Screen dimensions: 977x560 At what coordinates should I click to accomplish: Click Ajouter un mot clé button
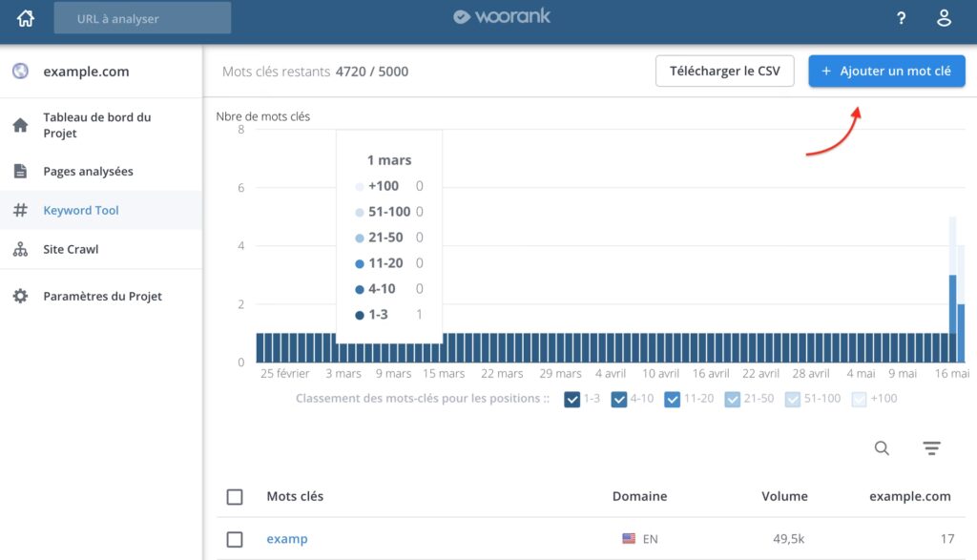(886, 72)
